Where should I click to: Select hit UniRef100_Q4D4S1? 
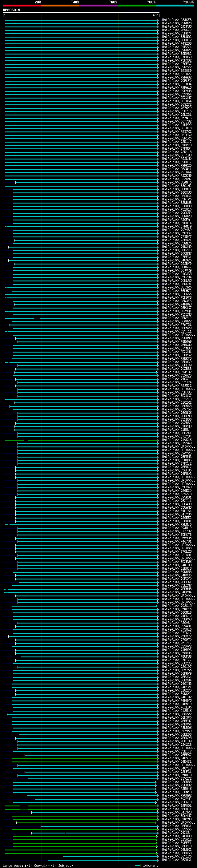coord(177,761)
